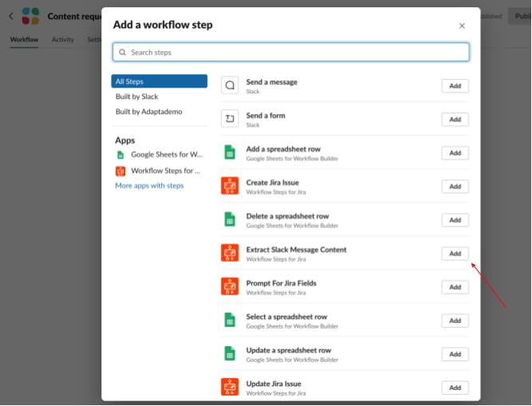Click the Create Jira Issue title text

pos(273,183)
